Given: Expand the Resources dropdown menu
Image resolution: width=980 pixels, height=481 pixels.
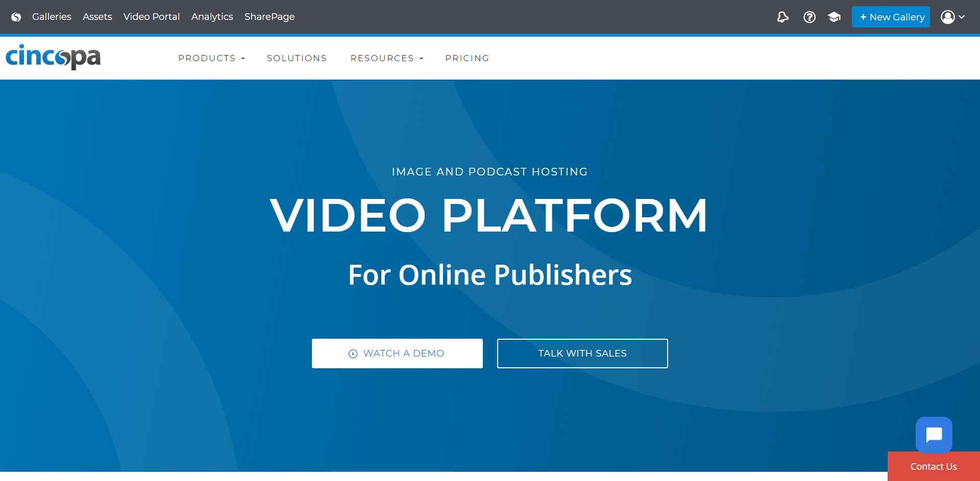Looking at the screenshot, I should pos(386,58).
